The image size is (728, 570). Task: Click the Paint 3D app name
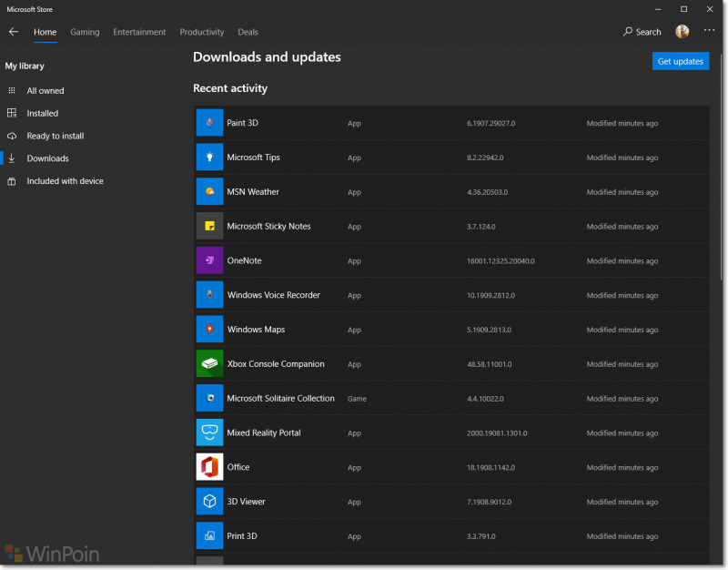pyautogui.click(x=242, y=123)
